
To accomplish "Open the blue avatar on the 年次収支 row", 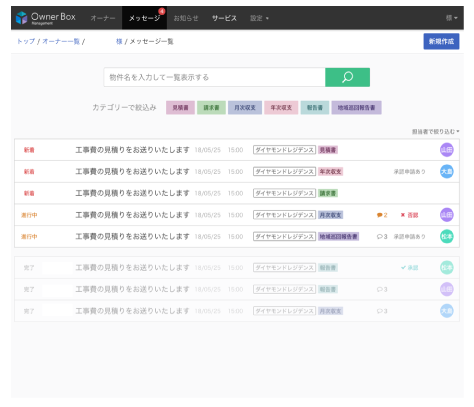I will [x=446, y=171].
